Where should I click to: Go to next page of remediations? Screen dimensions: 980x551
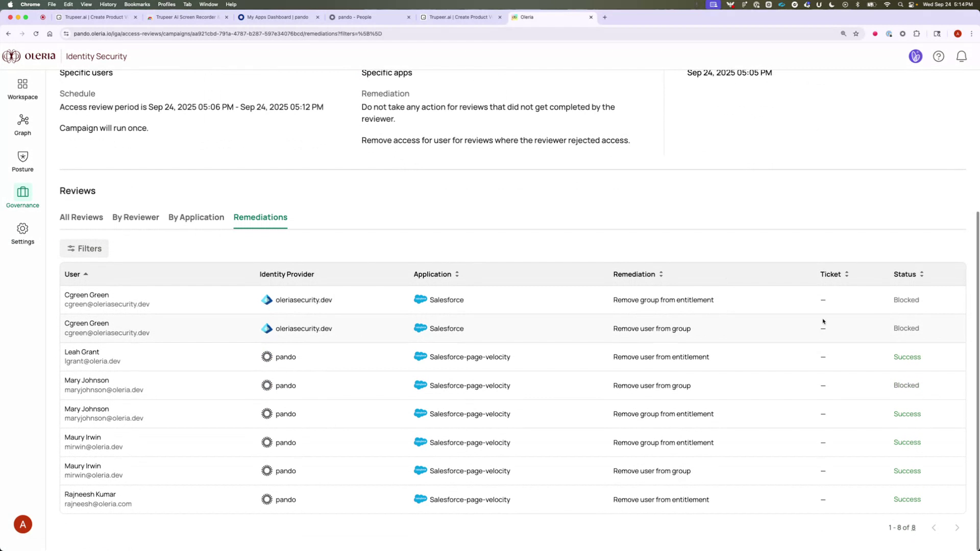[x=958, y=528]
